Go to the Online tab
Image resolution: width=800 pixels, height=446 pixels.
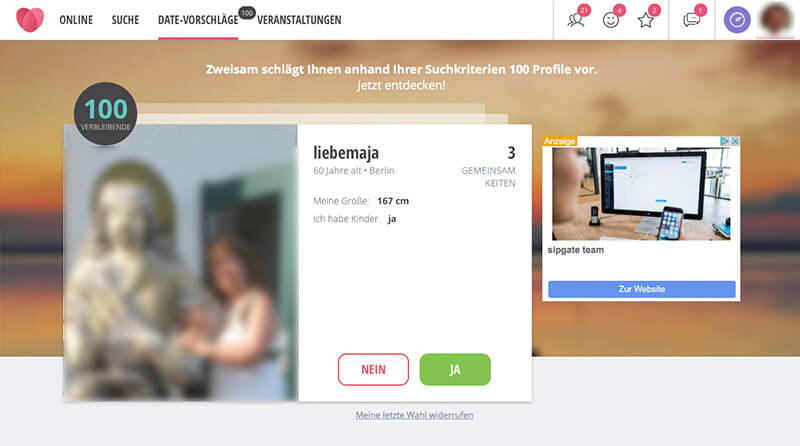point(76,20)
